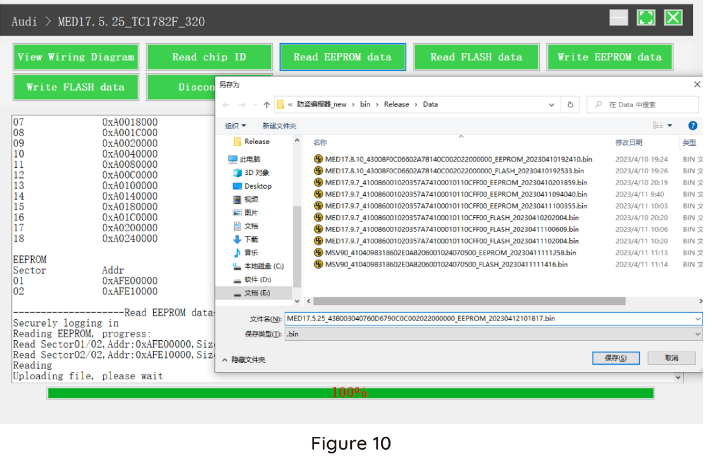Open the Organize menu in dialog toolbar
712x456 pixels.
tap(235, 125)
